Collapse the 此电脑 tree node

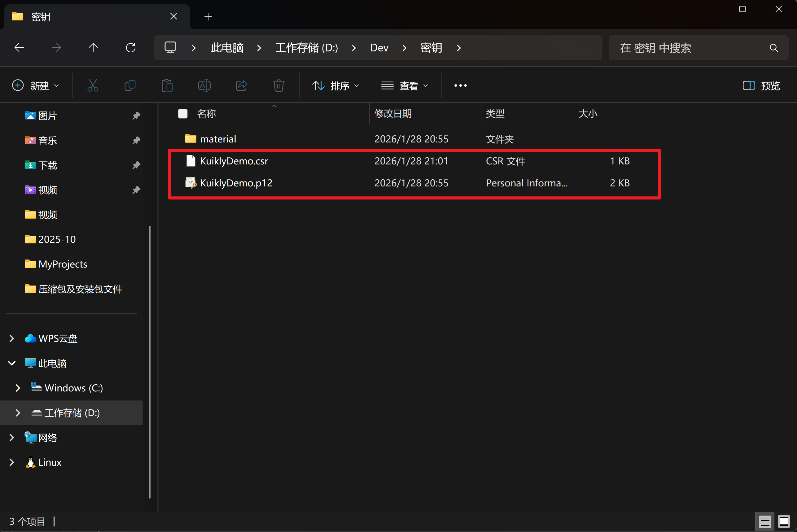click(x=12, y=363)
